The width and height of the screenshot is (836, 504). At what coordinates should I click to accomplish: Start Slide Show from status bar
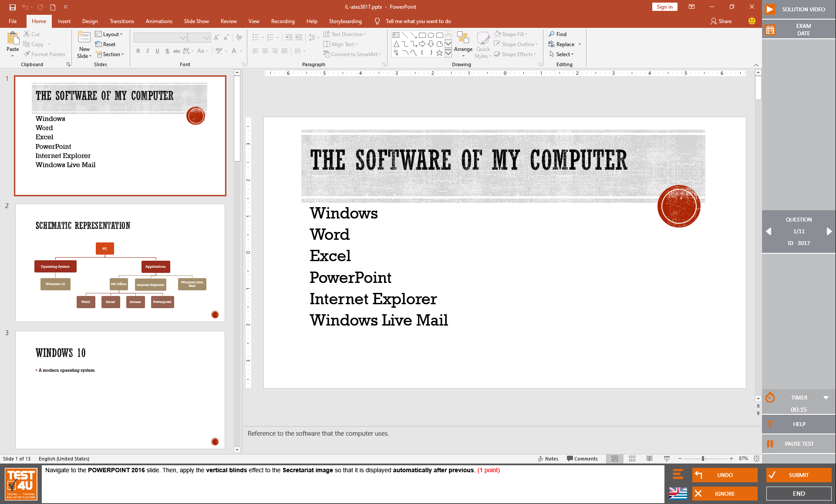point(667,459)
